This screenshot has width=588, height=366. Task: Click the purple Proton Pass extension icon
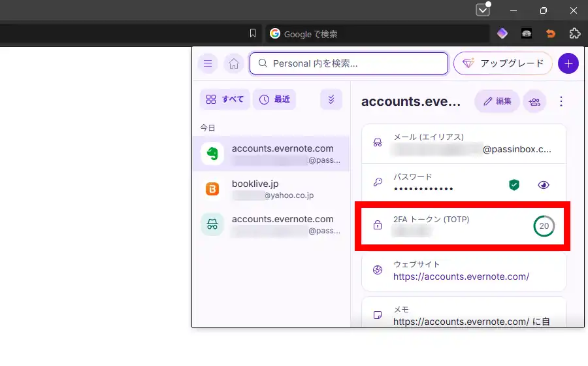pos(502,33)
